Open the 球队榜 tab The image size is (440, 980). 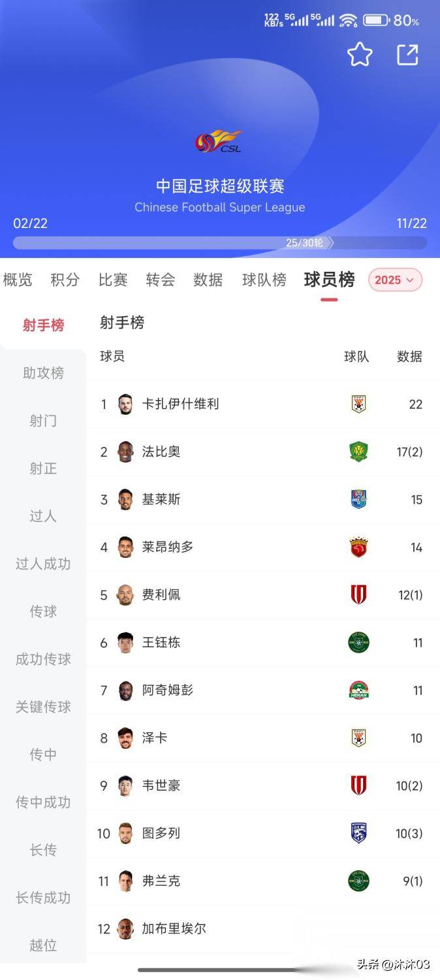click(264, 280)
